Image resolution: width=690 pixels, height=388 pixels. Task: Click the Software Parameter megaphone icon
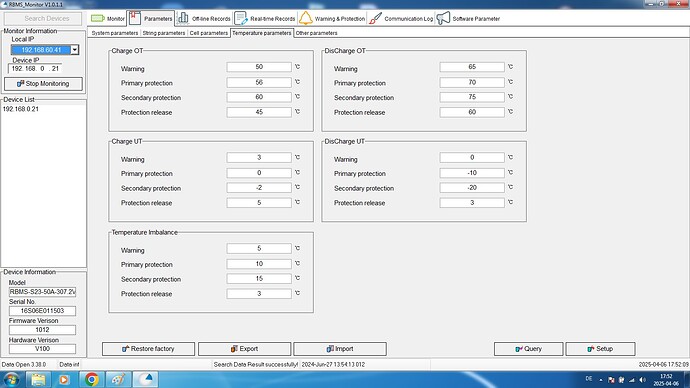pyautogui.click(x=443, y=18)
